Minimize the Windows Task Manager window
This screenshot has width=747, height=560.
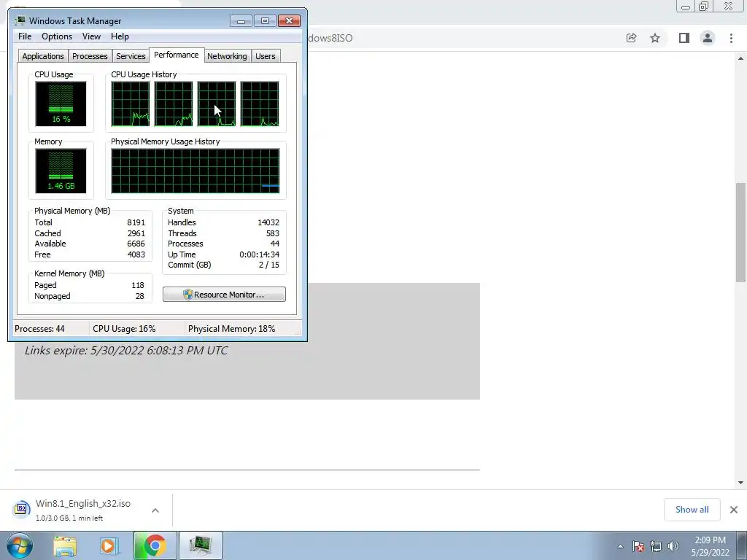pos(241,21)
